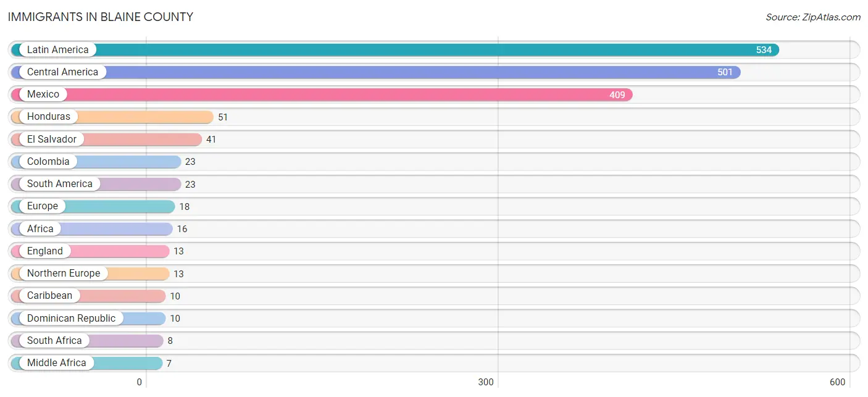Click the Source: ZipAtlas.com credit

[x=813, y=17]
